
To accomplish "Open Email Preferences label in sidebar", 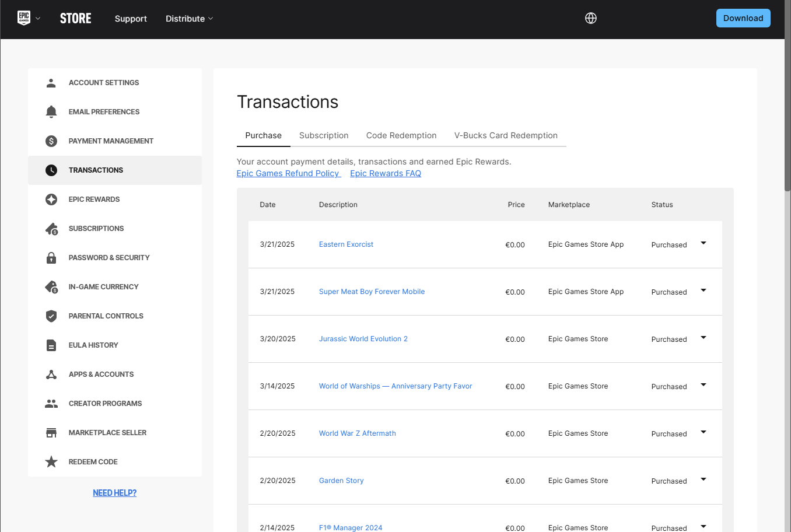I will pos(104,112).
